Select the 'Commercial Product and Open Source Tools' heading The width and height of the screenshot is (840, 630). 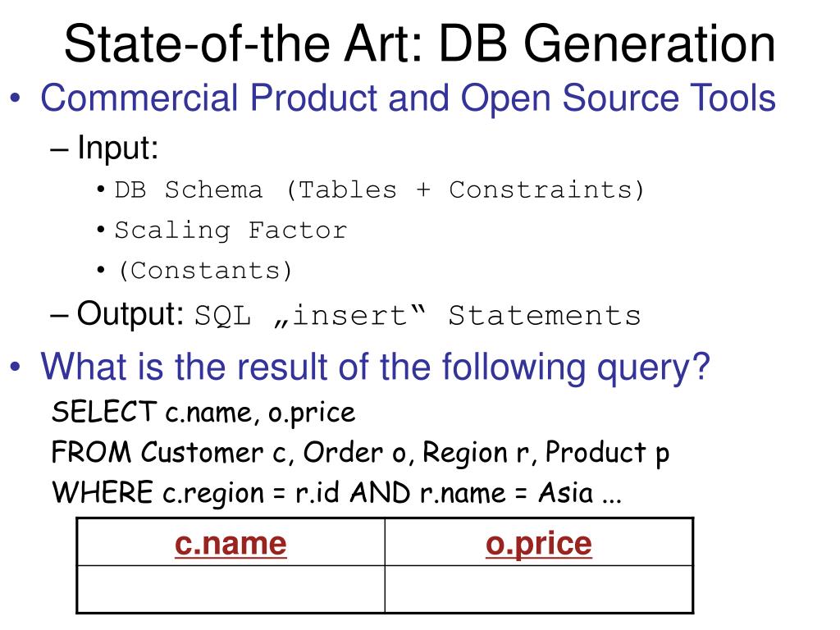click(409, 98)
